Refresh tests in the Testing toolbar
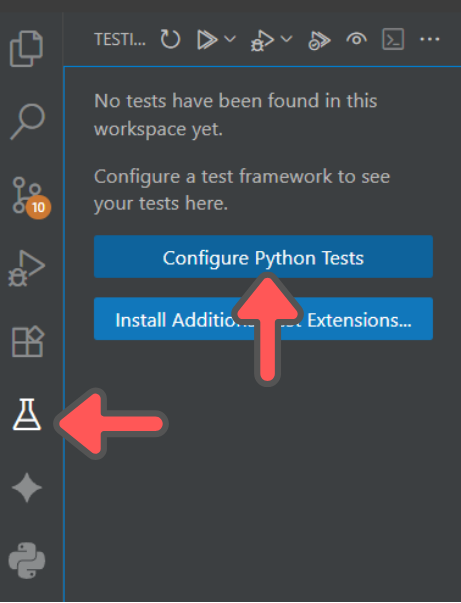The height and width of the screenshot is (603, 461). coord(170,39)
